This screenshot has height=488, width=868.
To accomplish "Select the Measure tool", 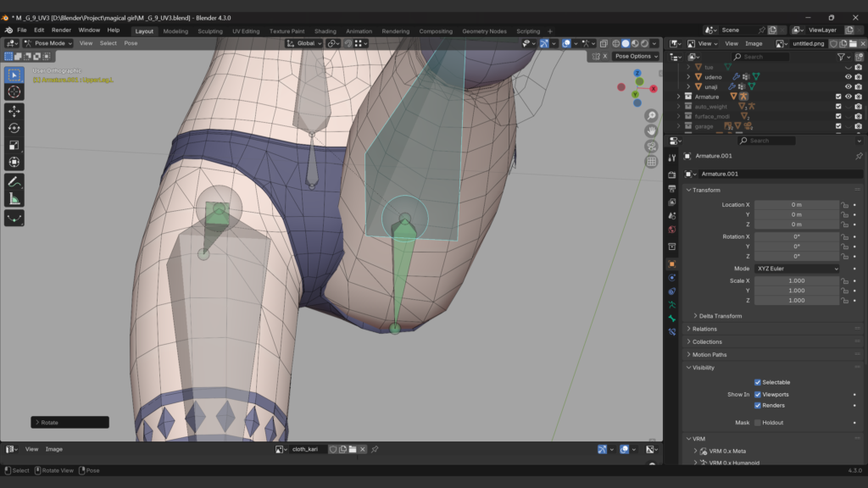I will click(14, 199).
